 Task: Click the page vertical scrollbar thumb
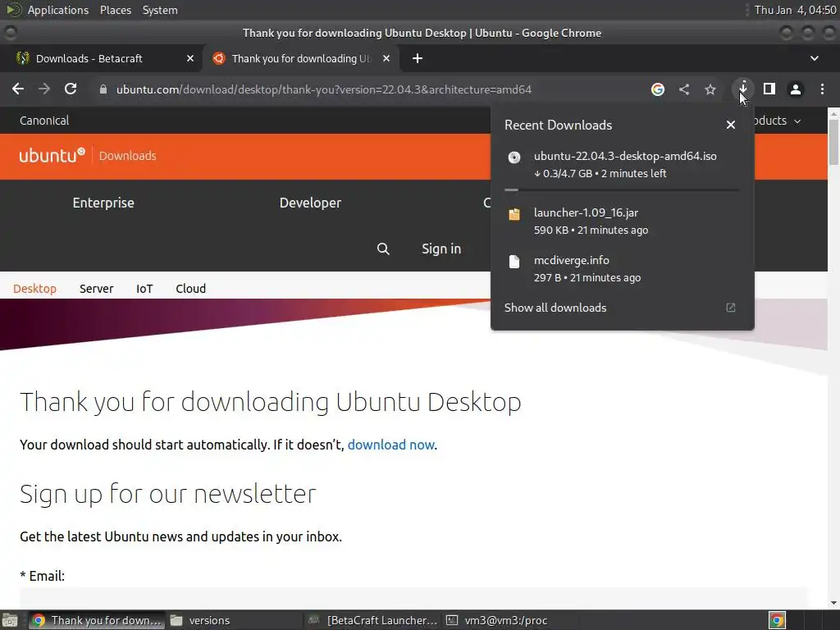coord(833,142)
